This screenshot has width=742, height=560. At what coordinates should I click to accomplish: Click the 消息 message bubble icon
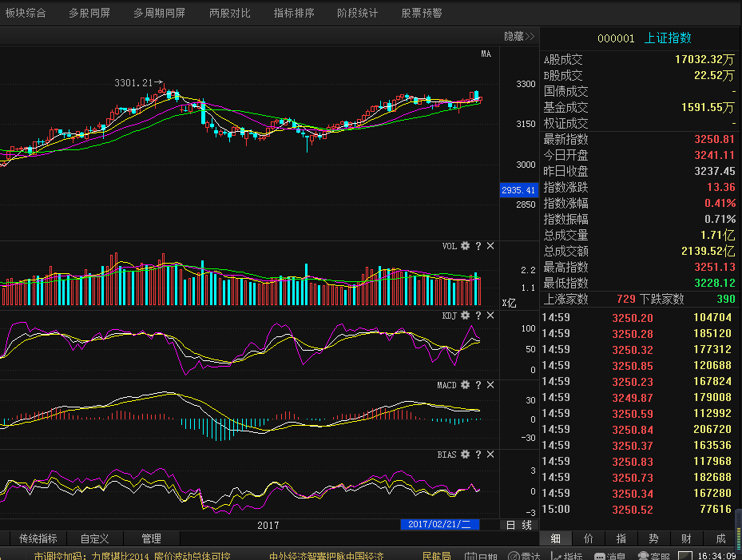609,556
